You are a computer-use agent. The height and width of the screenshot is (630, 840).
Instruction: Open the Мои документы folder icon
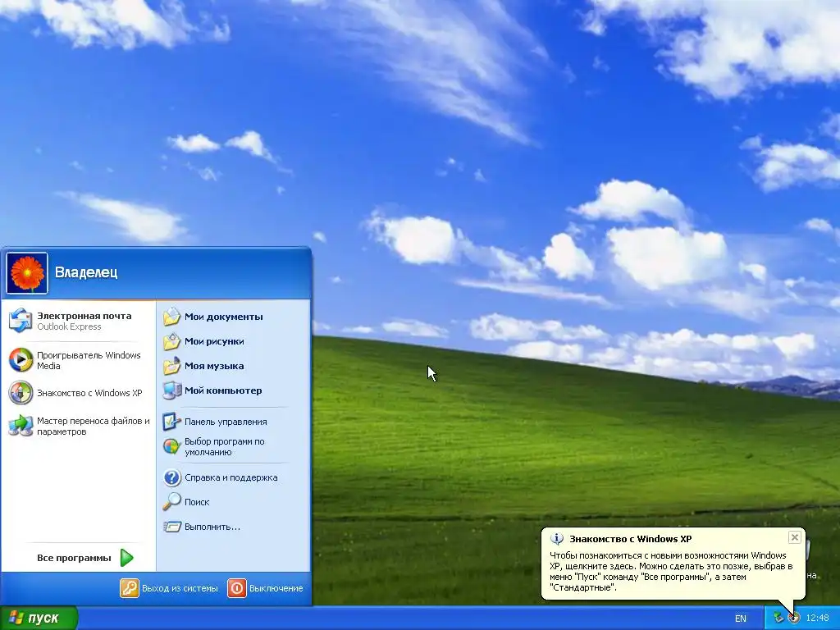pyautogui.click(x=172, y=317)
